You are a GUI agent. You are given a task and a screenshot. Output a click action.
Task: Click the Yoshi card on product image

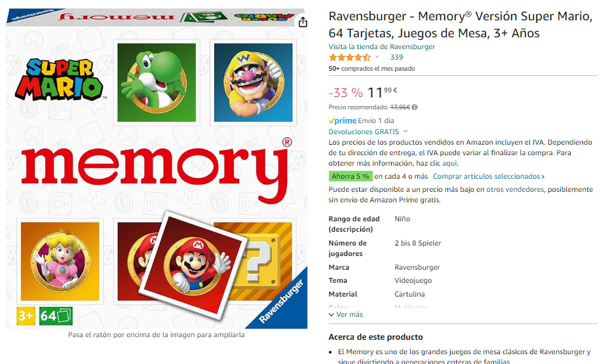[157, 82]
